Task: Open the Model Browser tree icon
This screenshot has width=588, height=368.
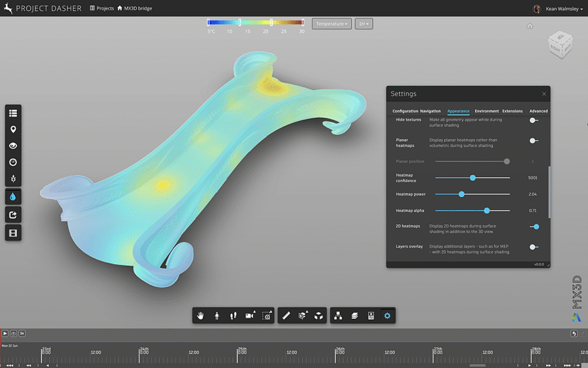Action: click(x=338, y=316)
